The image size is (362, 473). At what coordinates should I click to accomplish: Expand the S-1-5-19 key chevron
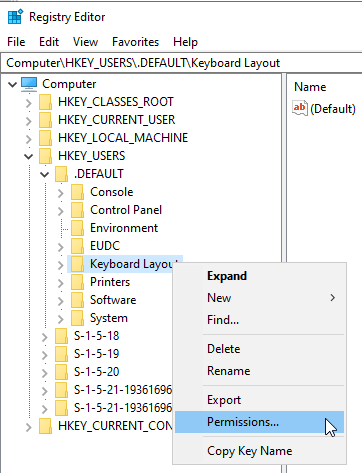click(x=45, y=355)
